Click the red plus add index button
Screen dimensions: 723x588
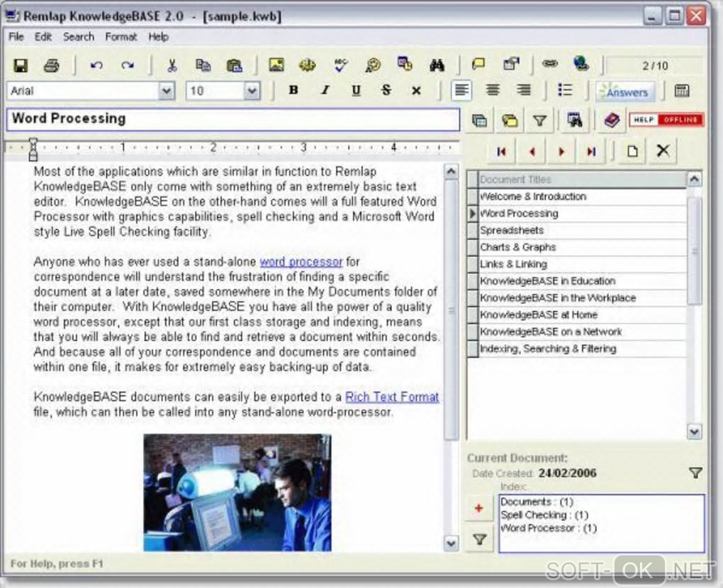[x=478, y=508]
